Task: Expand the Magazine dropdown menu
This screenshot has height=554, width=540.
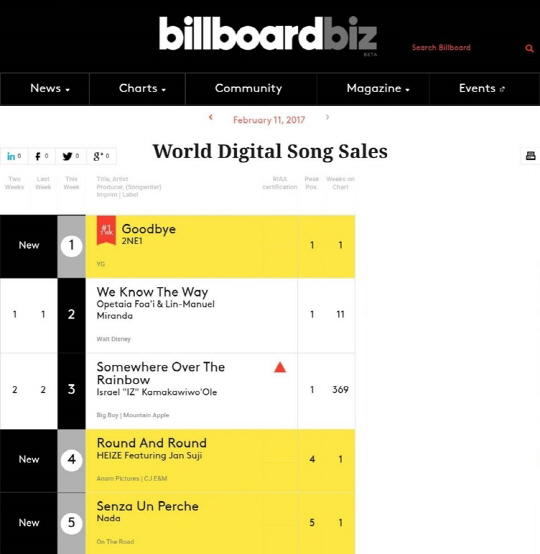Action: click(x=378, y=88)
